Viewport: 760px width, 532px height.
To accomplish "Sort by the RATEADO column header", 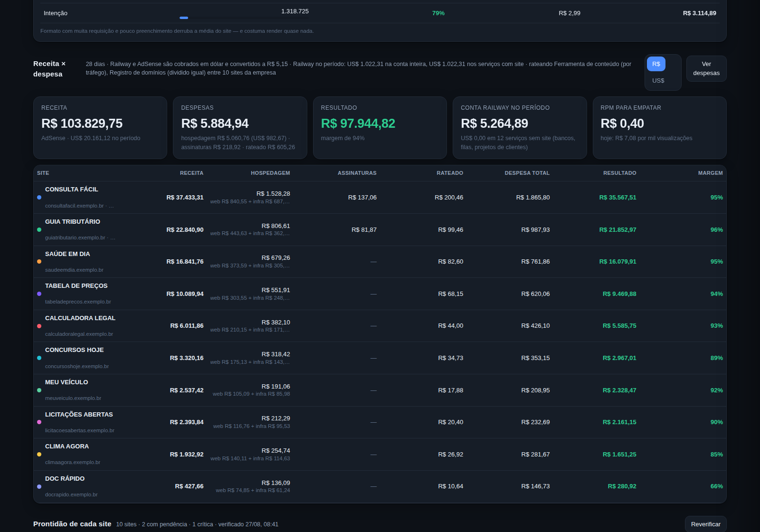I will (x=450, y=173).
